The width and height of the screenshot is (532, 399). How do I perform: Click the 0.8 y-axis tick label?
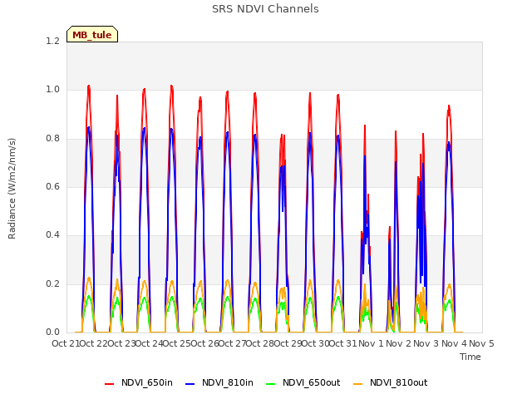[52, 138]
